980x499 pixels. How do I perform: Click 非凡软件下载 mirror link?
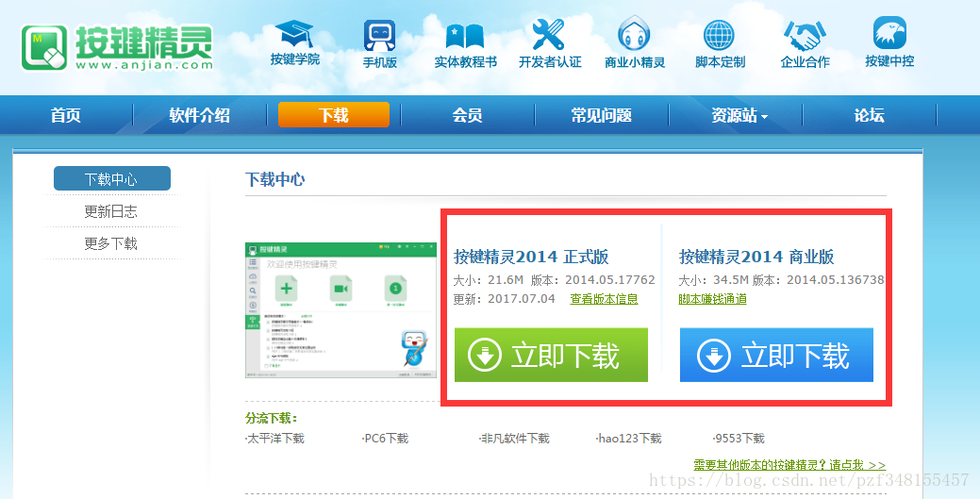pyautogui.click(x=514, y=439)
